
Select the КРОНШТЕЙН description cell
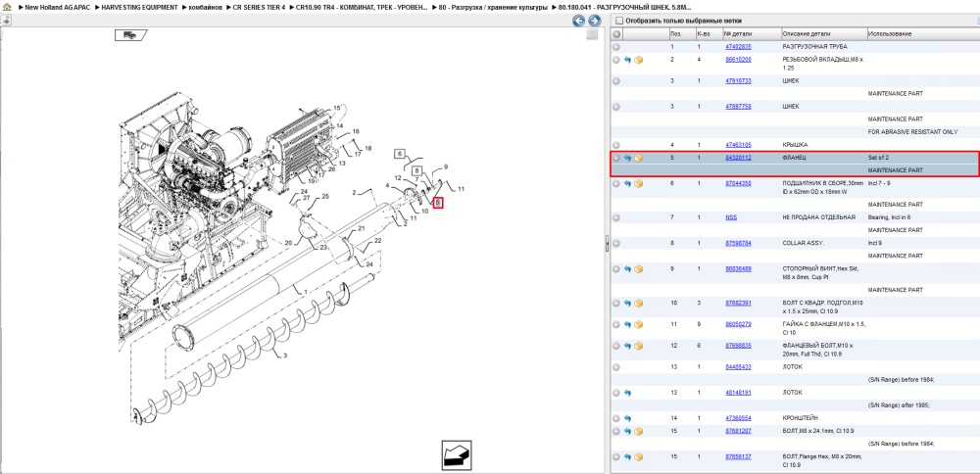coord(801,418)
